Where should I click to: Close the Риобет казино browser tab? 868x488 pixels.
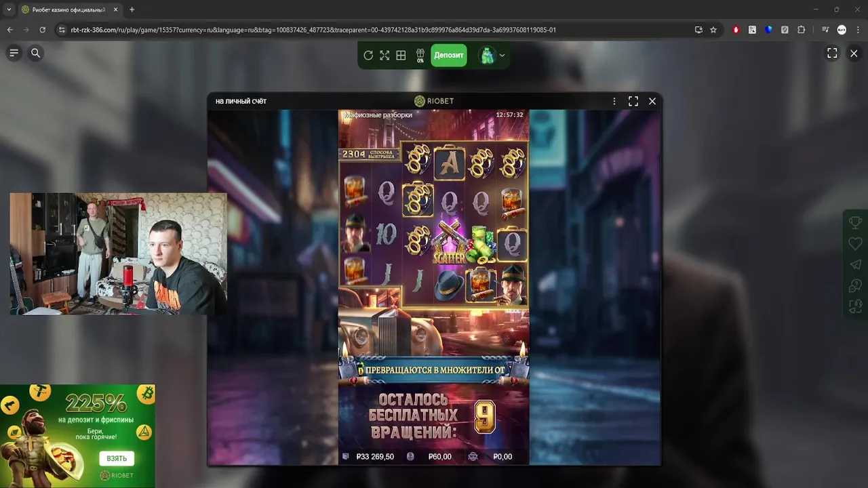click(x=115, y=9)
